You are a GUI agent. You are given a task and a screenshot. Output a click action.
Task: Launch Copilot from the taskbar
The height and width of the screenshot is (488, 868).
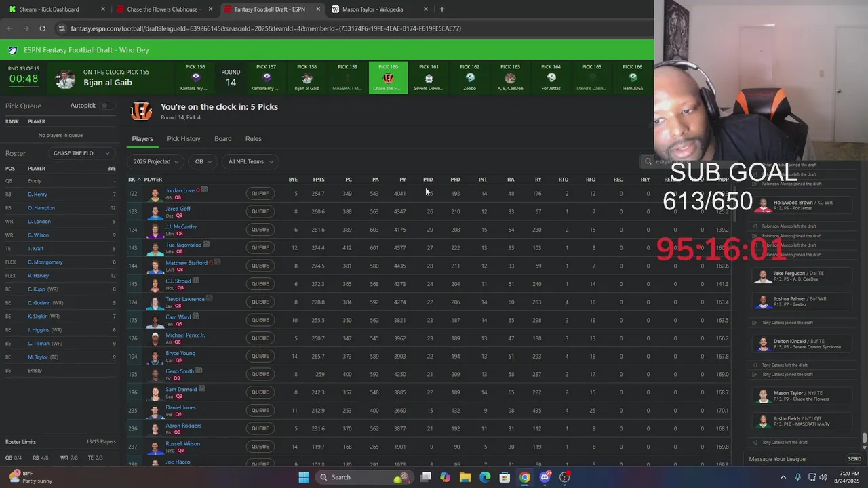point(445,477)
